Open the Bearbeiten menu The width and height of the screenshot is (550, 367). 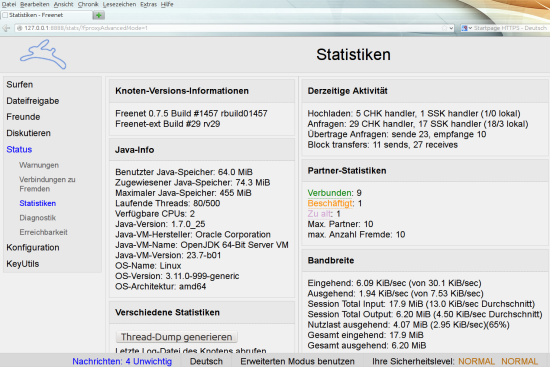(x=35, y=4)
